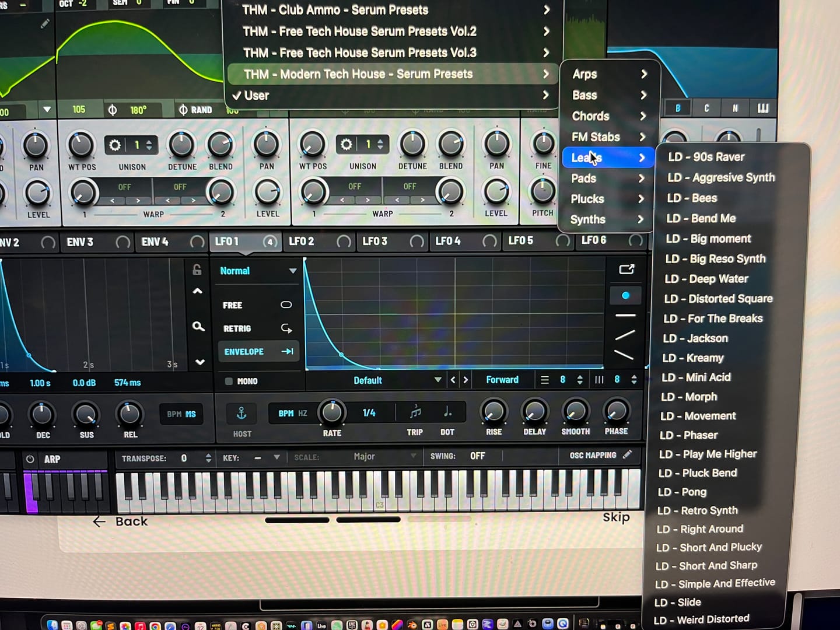Toggle the MONO checkbox
The image size is (840, 630).
pos(229,381)
